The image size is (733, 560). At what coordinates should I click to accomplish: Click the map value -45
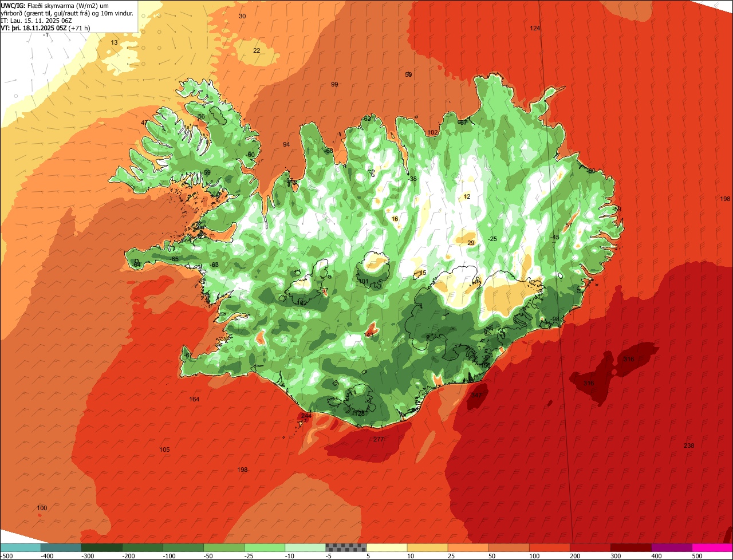tap(555, 237)
